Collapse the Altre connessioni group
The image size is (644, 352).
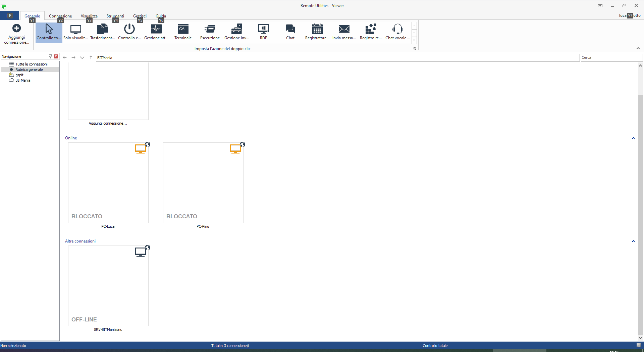point(633,241)
